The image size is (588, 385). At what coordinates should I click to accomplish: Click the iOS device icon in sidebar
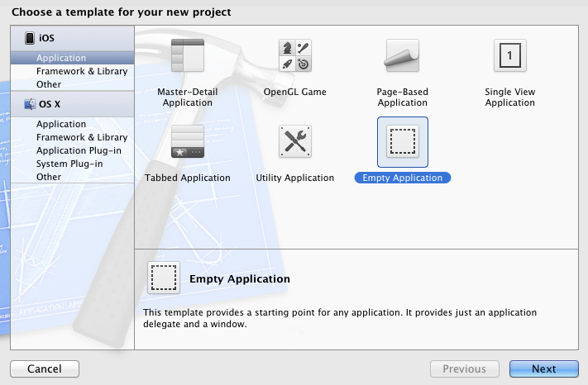pos(30,38)
